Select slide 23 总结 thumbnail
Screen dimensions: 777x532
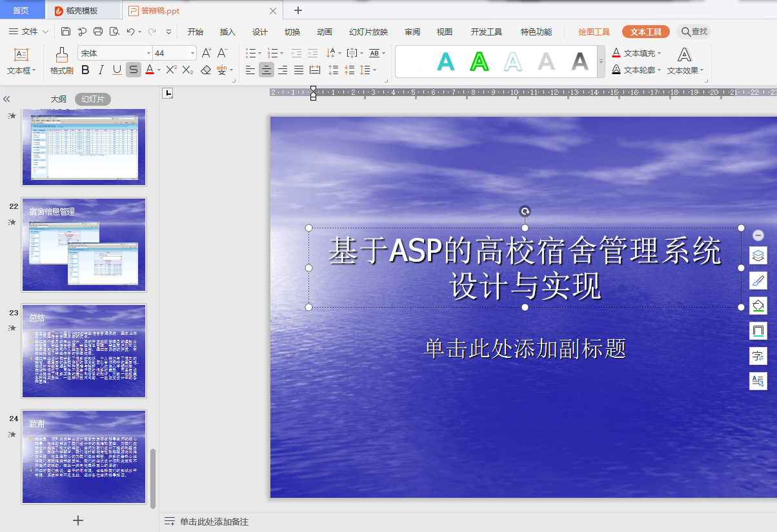(x=84, y=351)
